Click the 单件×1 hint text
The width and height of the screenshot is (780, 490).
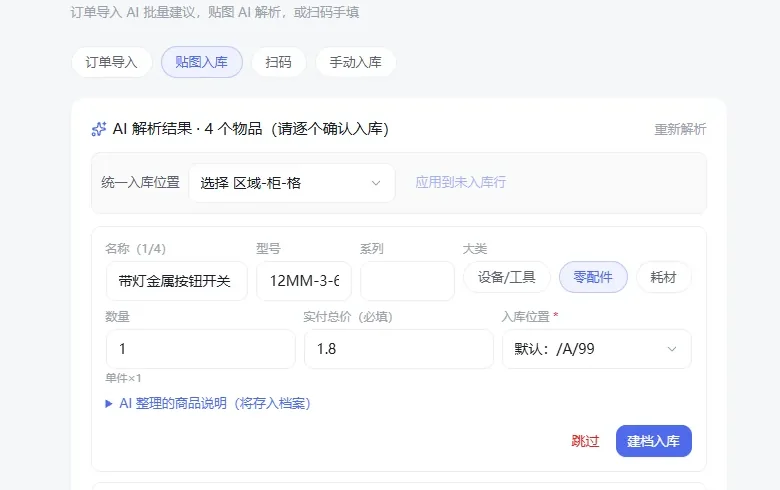(123, 379)
